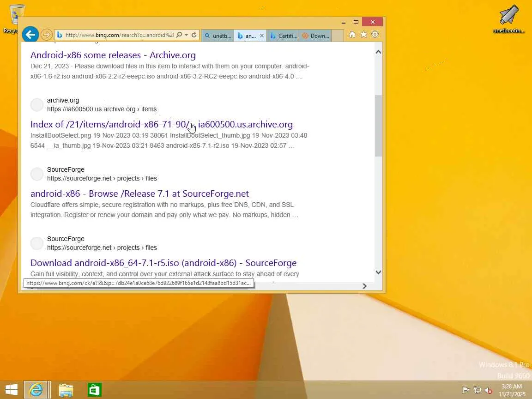Click second SourceForge result favicon circle
The height and width of the screenshot is (399, 532).
pos(37,243)
